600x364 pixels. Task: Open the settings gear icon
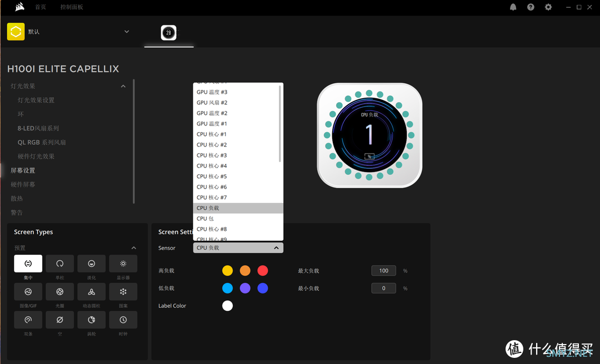[x=548, y=7]
